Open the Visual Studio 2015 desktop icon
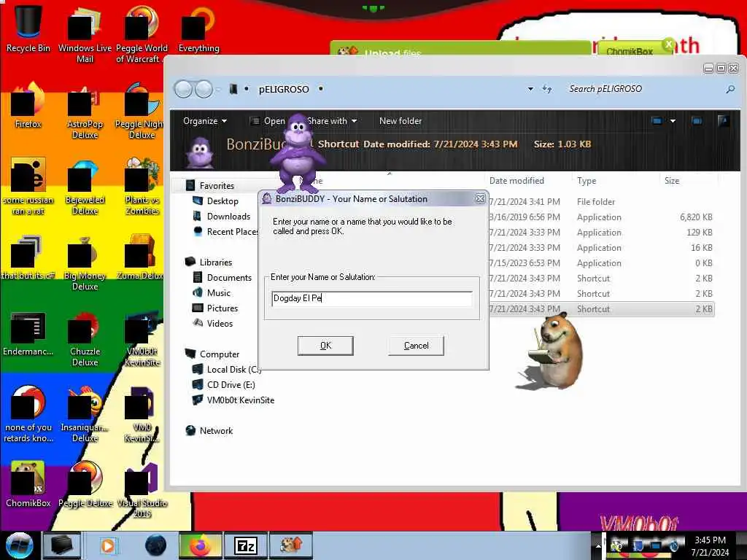 [x=142, y=489]
